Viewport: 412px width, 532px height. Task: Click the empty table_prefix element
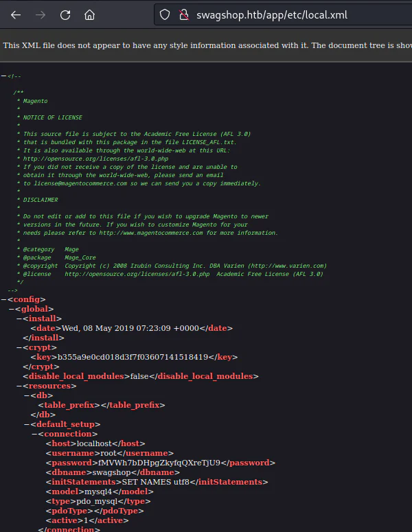tap(102, 405)
